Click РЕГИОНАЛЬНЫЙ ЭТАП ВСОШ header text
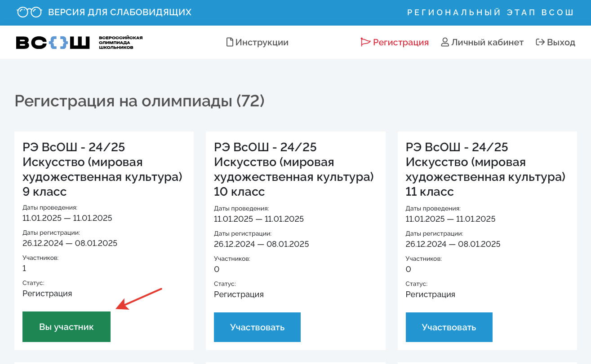This screenshot has width=591, height=364. coord(490,12)
